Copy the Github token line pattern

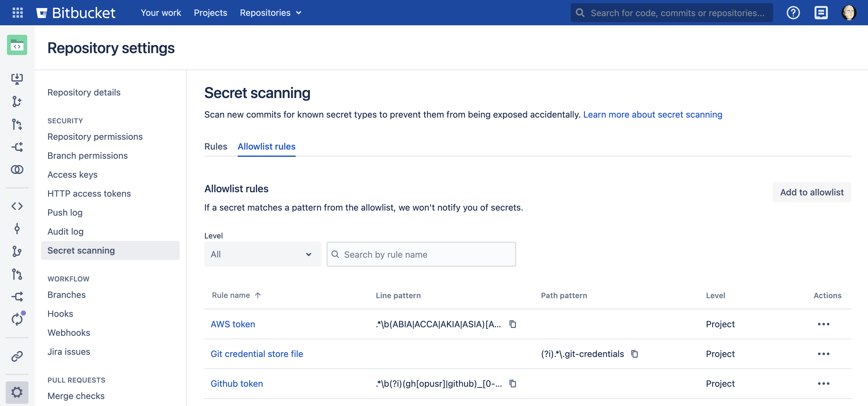pyautogui.click(x=512, y=383)
